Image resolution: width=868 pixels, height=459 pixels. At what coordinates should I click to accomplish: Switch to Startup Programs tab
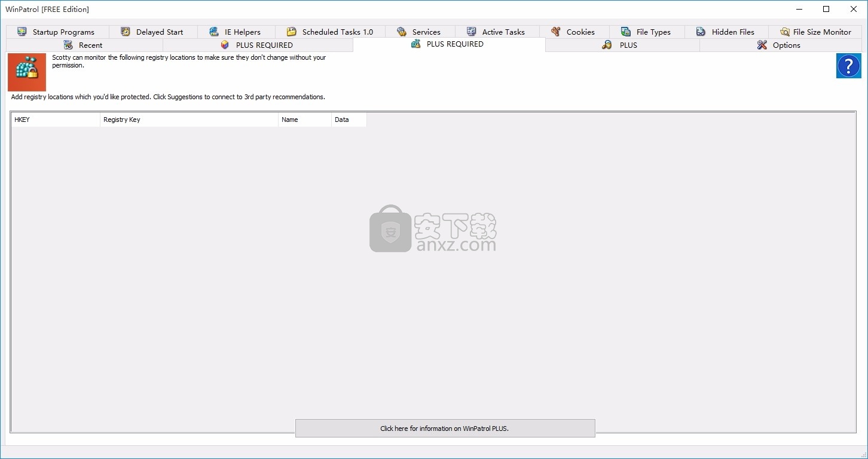[57, 32]
